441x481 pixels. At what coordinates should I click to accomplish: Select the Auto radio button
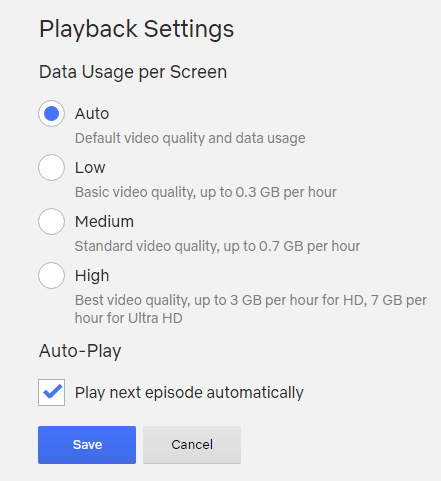[x=51, y=113]
